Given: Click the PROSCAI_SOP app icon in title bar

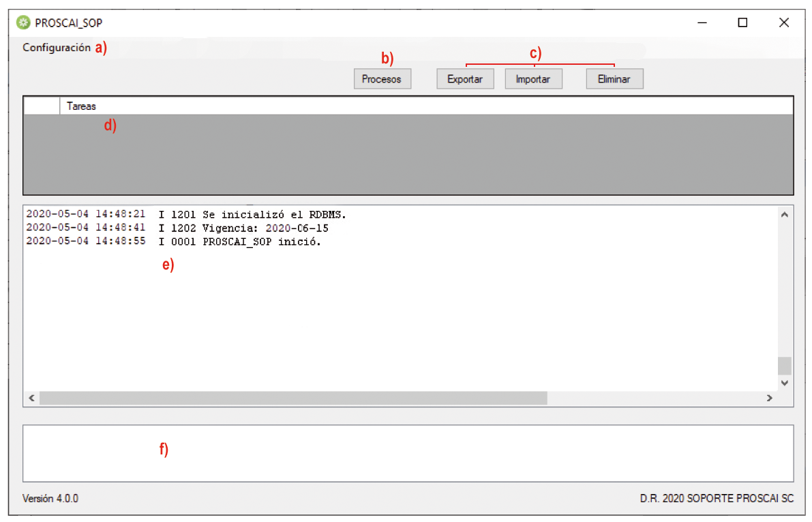Looking at the screenshot, I should coord(23,23).
